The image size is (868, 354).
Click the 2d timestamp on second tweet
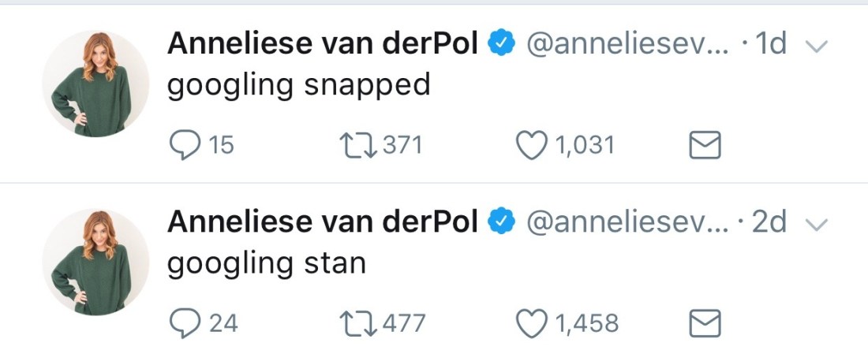click(x=769, y=223)
